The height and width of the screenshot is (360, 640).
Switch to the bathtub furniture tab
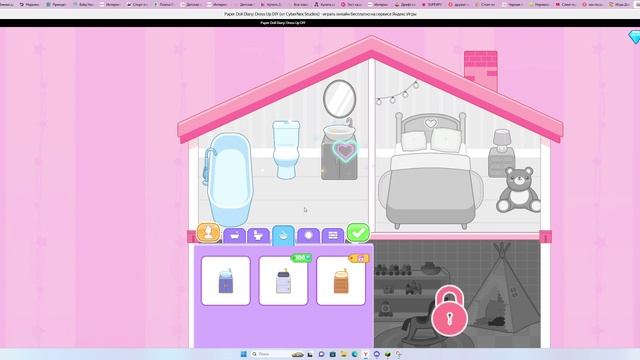coord(234,236)
